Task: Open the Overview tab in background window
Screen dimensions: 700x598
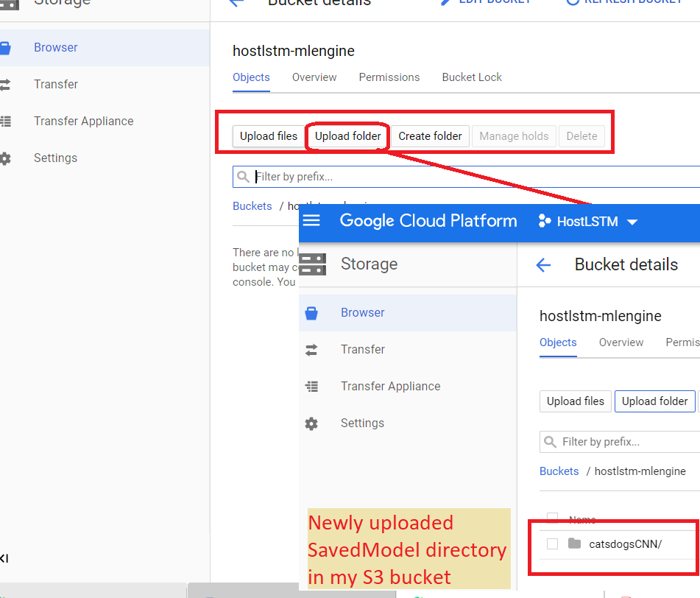Action: coord(314,77)
